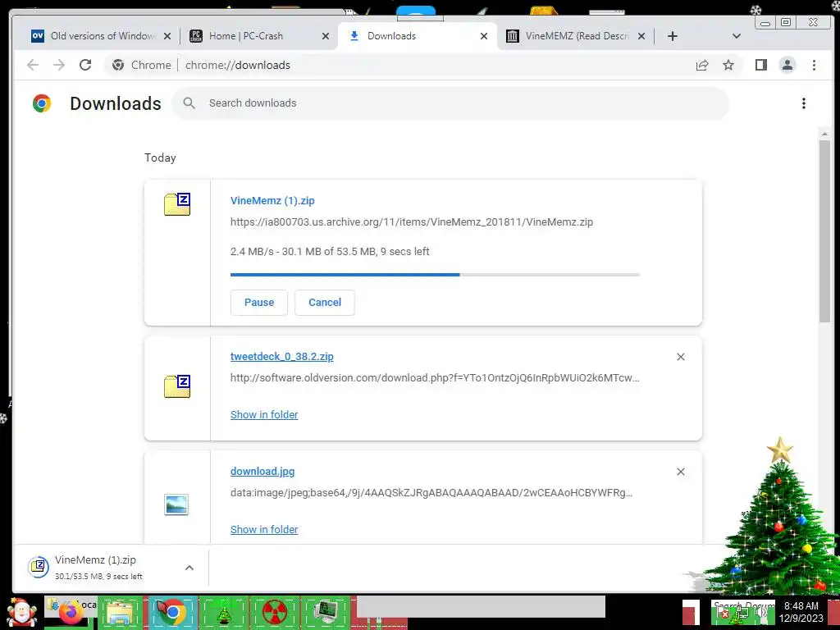The image size is (840, 630).
Task: Click the share page icon in address bar
Action: click(702, 65)
